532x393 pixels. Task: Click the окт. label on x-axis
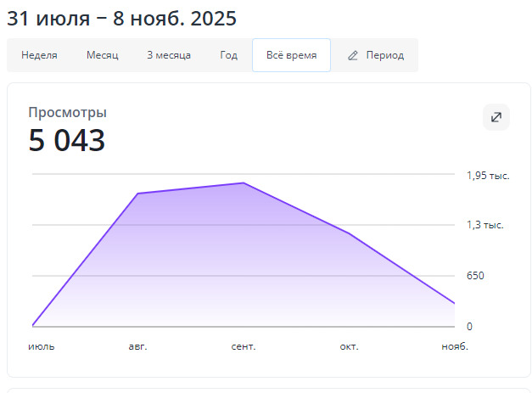click(x=349, y=346)
